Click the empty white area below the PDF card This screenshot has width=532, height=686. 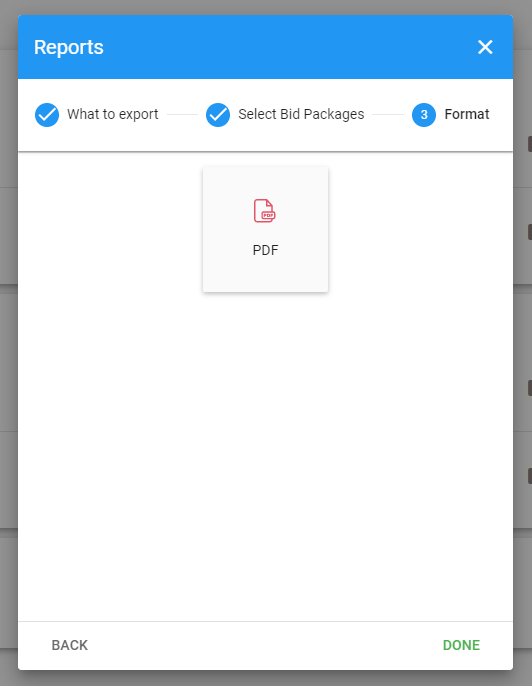265,455
